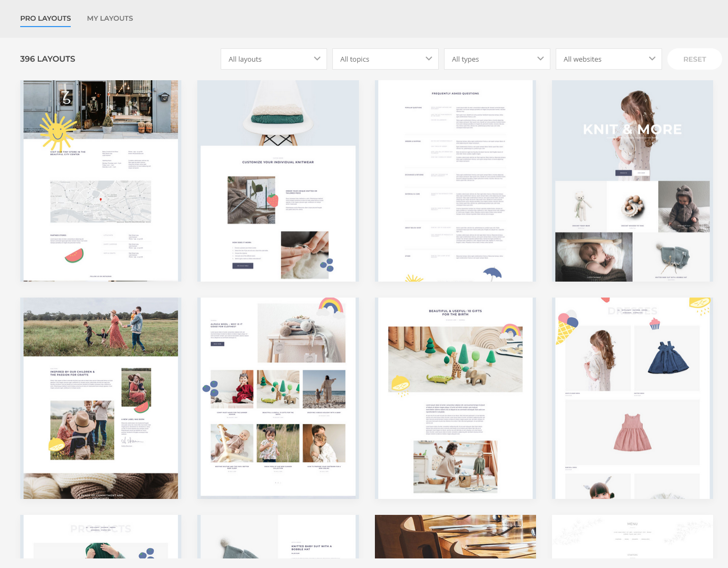Expand the All types dropdown
728x568 pixels.
coord(497,59)
